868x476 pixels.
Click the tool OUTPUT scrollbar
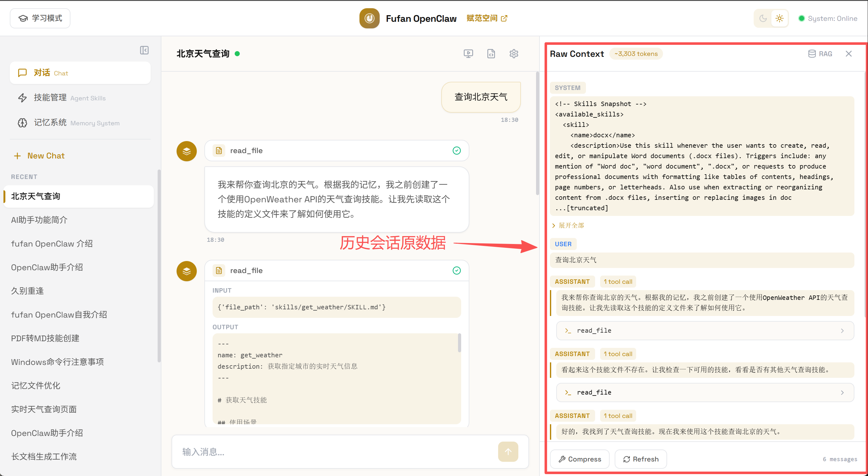point(460,343)
